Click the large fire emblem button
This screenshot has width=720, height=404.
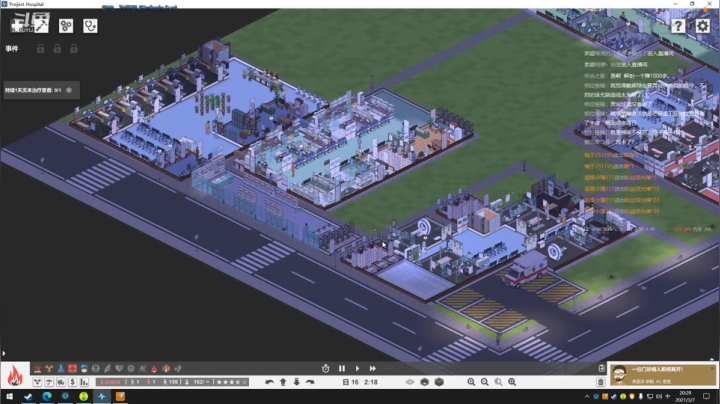point(15,375)
